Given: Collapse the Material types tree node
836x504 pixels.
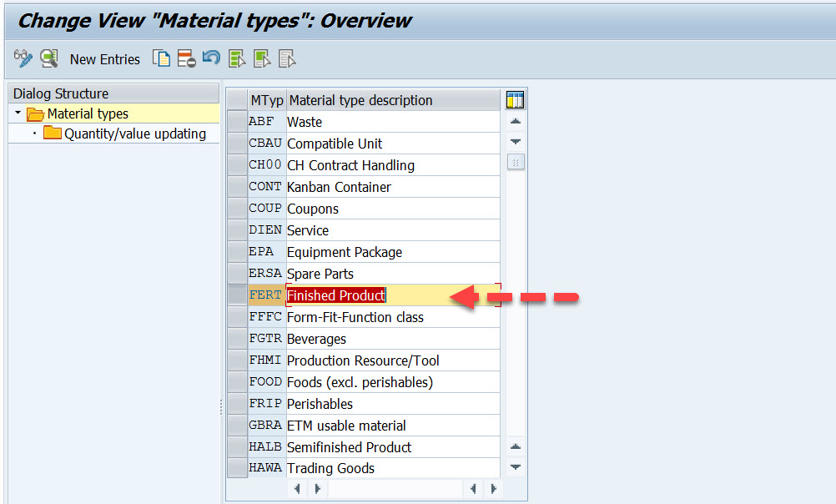Looking at the screenshot, I should (16, 114).
